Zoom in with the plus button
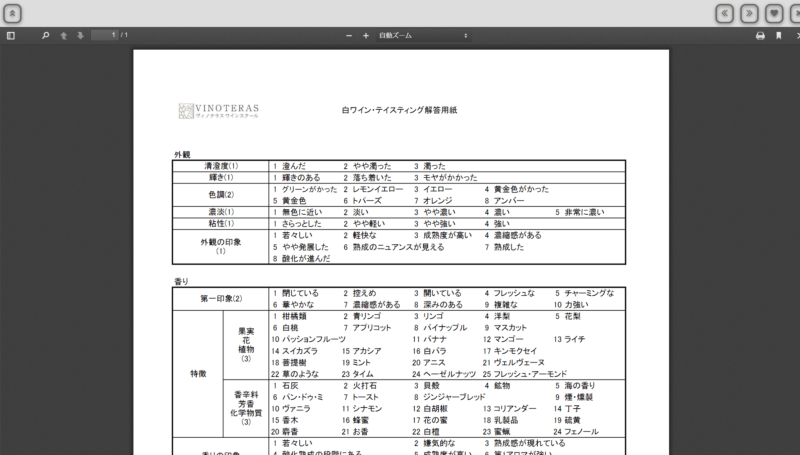 366,35
